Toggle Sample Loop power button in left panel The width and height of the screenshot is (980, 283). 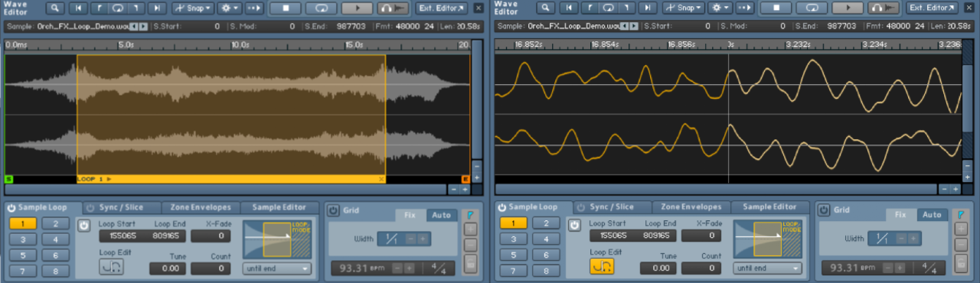[11, 207]
